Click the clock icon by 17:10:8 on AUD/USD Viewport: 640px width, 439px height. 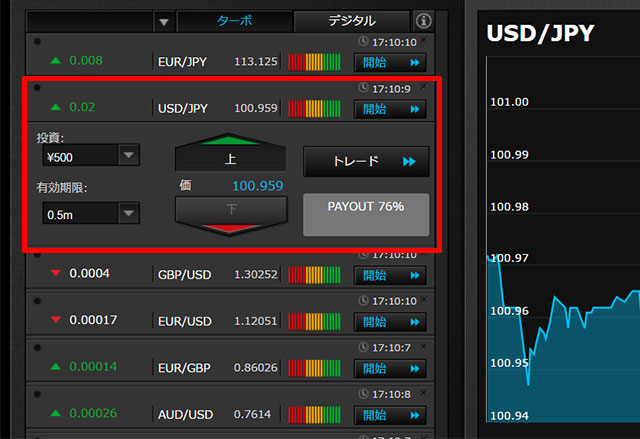pyautogui.click(x=363, y=393)
